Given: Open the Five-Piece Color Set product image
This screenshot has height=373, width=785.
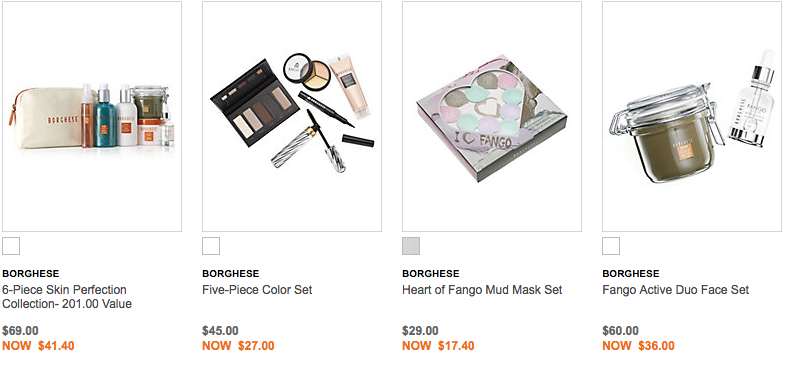Looking at the screenshot, I should pyautogui.click(x=292, y=116).
